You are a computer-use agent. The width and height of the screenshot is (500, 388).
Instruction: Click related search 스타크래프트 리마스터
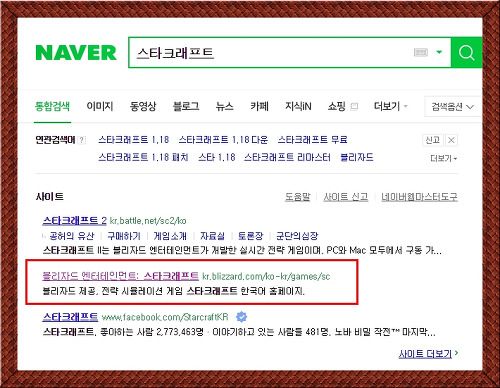point(287,157)
